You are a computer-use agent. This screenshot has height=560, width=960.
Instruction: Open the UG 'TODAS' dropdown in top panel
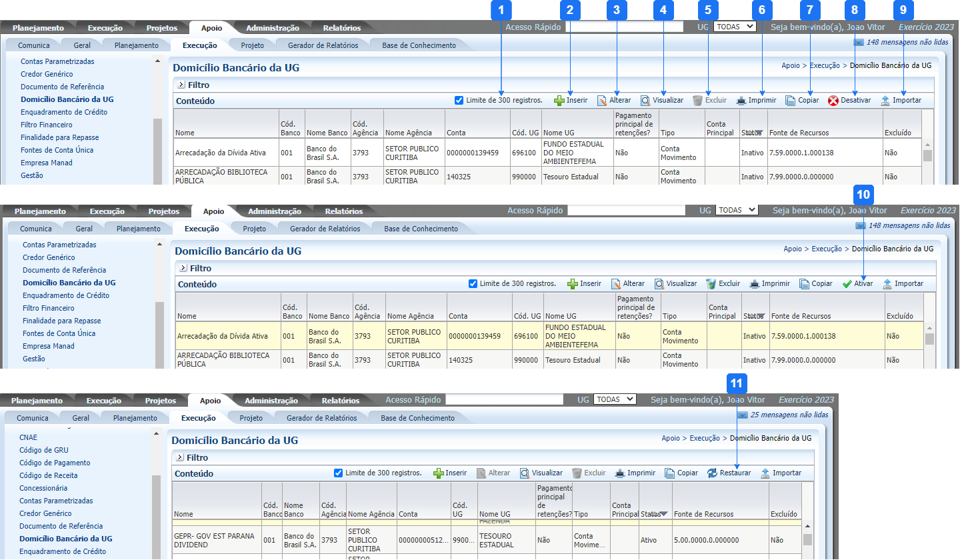coord(735,27)
